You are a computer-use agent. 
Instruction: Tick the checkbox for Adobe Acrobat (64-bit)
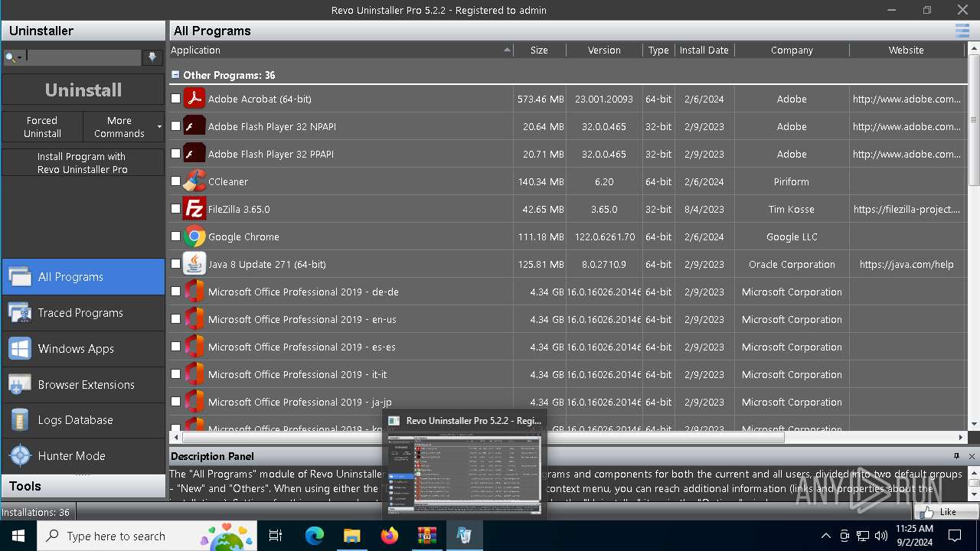[x=175, y=99]
